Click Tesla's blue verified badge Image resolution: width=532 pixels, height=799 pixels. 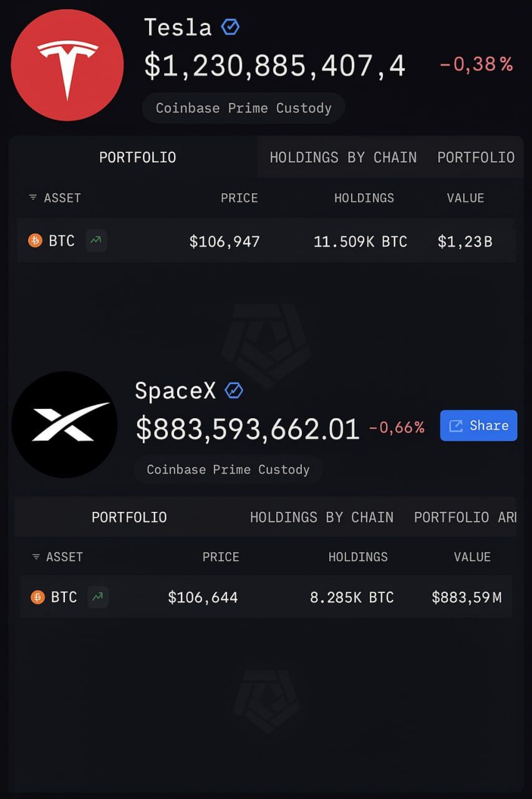click(x=230, y=27)
